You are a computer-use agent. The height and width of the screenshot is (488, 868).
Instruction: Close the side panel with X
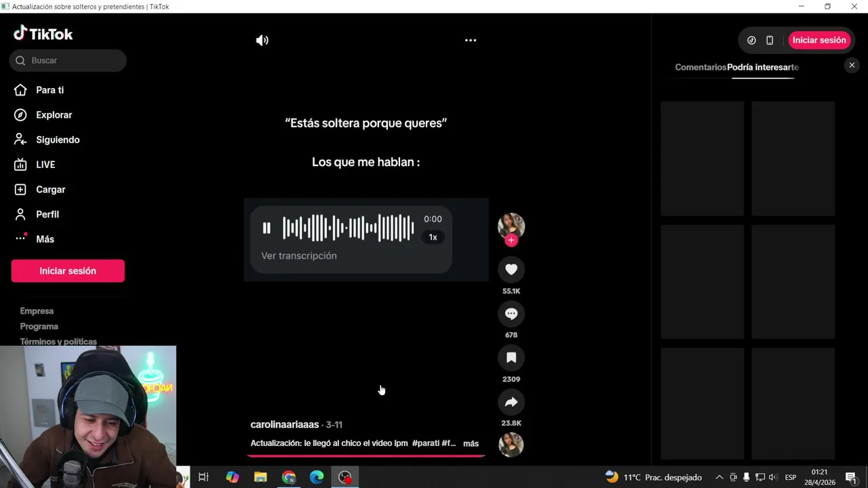coord(852,65)
